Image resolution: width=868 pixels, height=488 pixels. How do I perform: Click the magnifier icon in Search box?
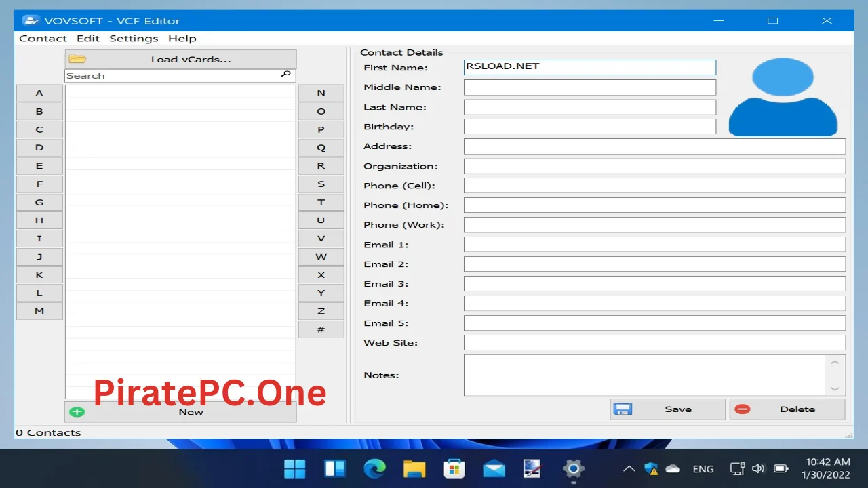point(286,75)
